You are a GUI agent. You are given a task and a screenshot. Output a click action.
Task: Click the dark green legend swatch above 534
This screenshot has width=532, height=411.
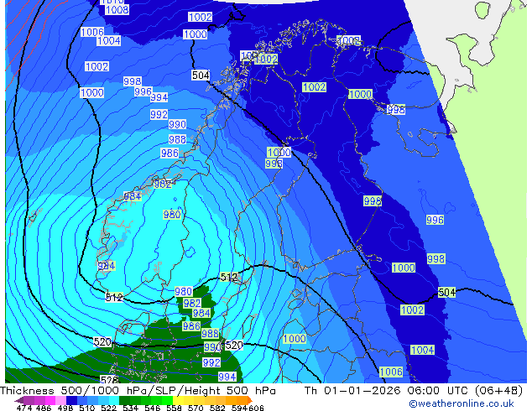tap(124, 400)
